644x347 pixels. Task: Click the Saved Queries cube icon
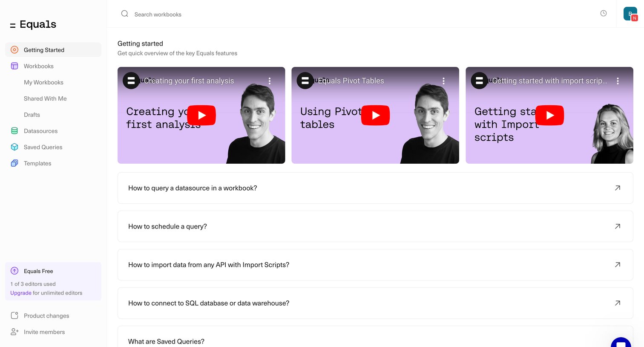[14, 147]
